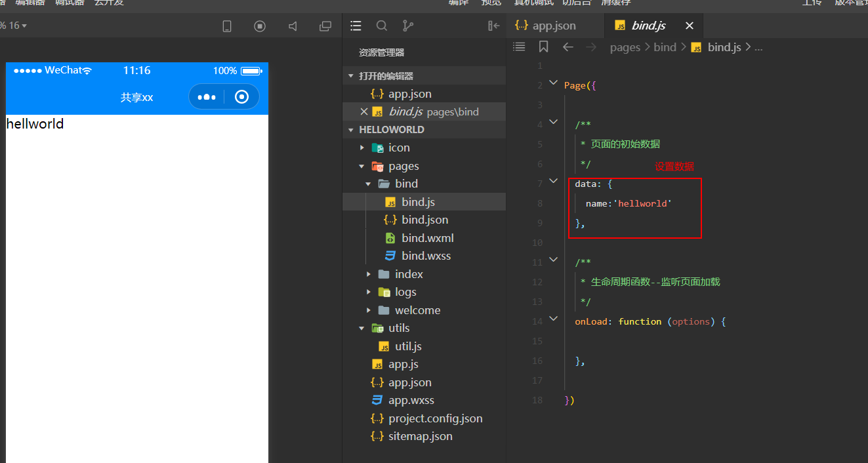Fold the onLoad function at line 14

point(554,319)
